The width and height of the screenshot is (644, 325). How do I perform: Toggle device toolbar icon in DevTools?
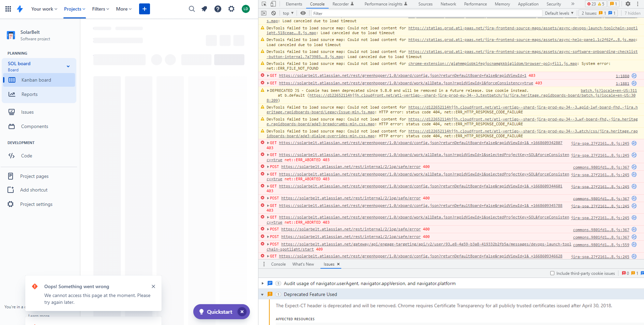pyautogui.click(x=273, y=4)
